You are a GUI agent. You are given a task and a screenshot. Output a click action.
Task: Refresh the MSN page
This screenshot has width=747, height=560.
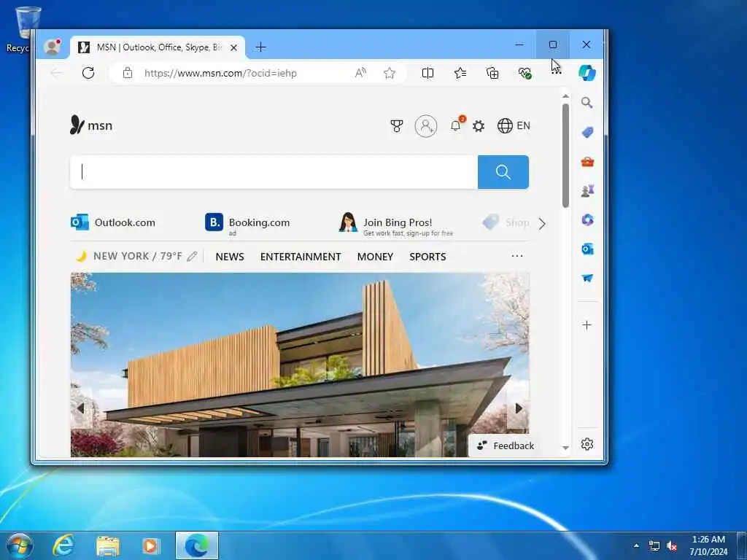88,73
